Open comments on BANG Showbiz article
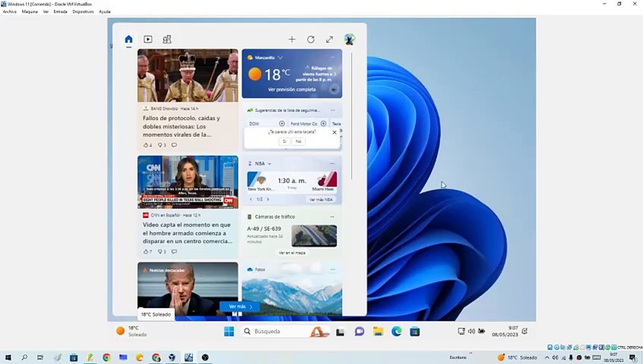The width and height of the screenshot is (643, 364). tap(174, 145)
